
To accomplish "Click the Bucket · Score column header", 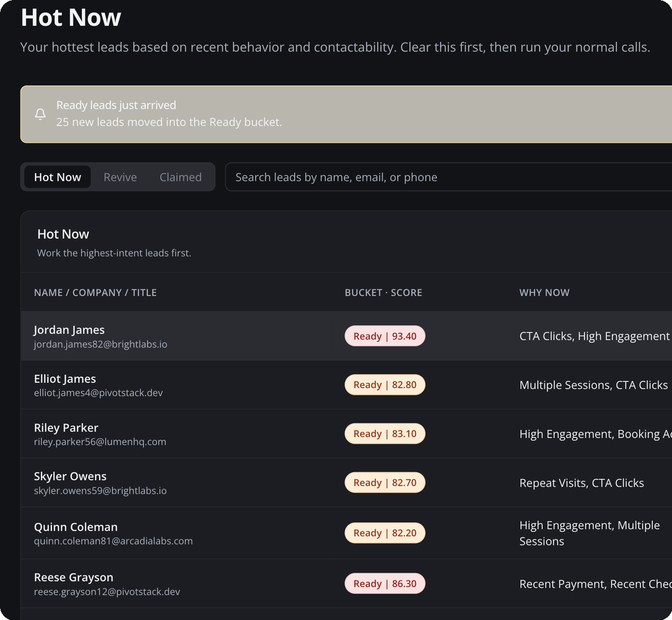I will [383, 292].
